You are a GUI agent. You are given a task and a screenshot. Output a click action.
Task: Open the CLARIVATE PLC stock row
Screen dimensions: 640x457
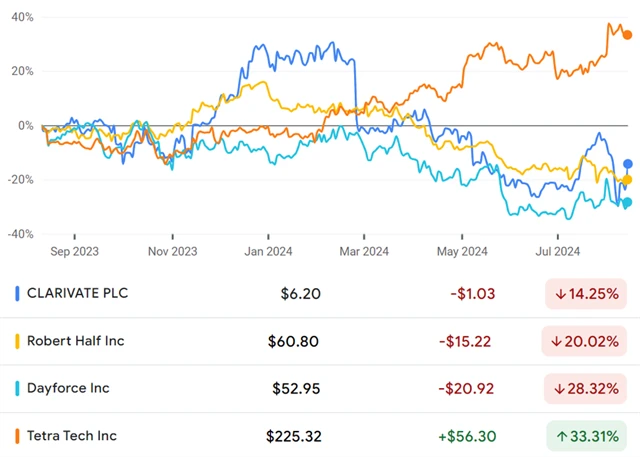coord(79,294)
